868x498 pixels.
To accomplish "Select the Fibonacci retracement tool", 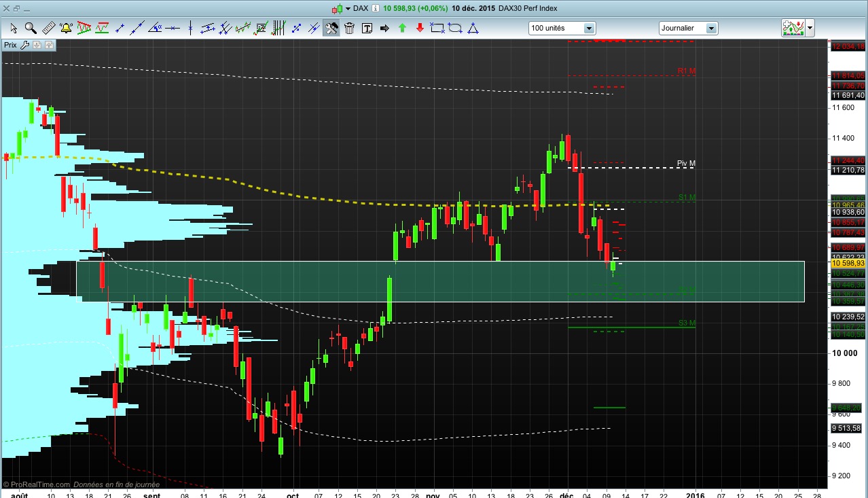I will 261,28.
